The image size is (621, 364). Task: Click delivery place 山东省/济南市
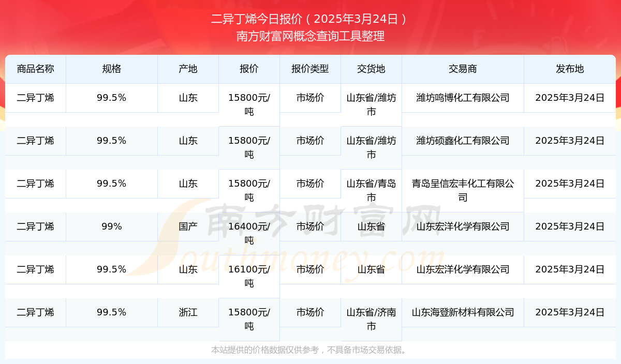tap(371, 319)
